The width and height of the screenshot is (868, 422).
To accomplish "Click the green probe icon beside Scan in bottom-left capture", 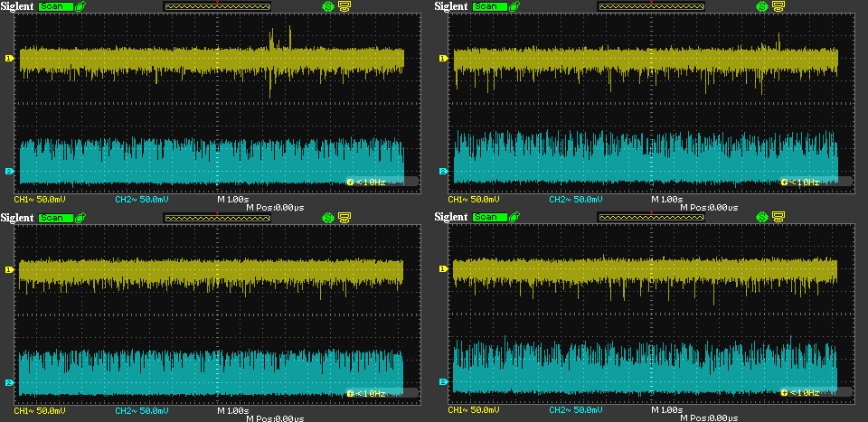I will pyautogui.click(x=81, y=217).
